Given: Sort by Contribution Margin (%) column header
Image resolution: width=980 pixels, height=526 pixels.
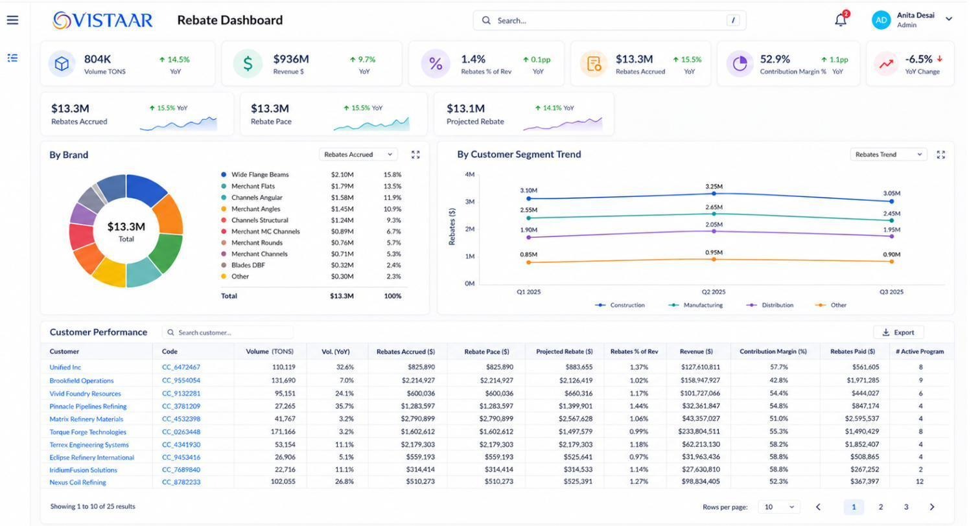Looking at the screenshot, I should [773, 352].
